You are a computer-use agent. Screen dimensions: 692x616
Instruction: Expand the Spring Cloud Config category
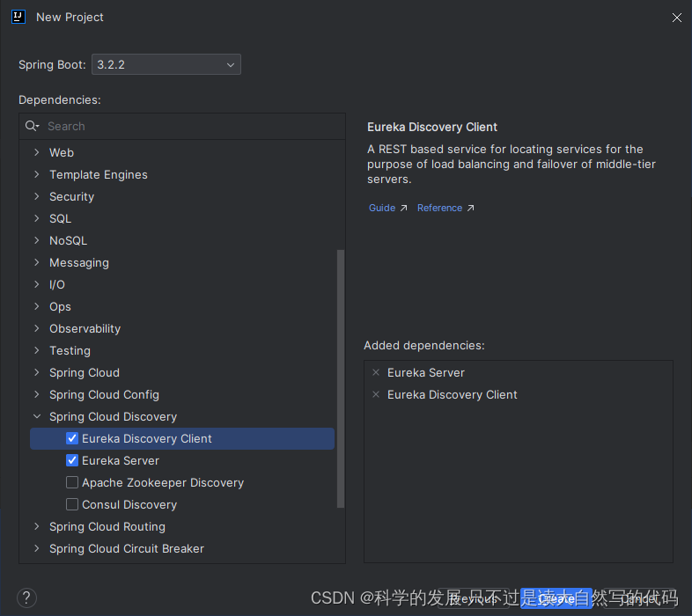tap(37, 394)
